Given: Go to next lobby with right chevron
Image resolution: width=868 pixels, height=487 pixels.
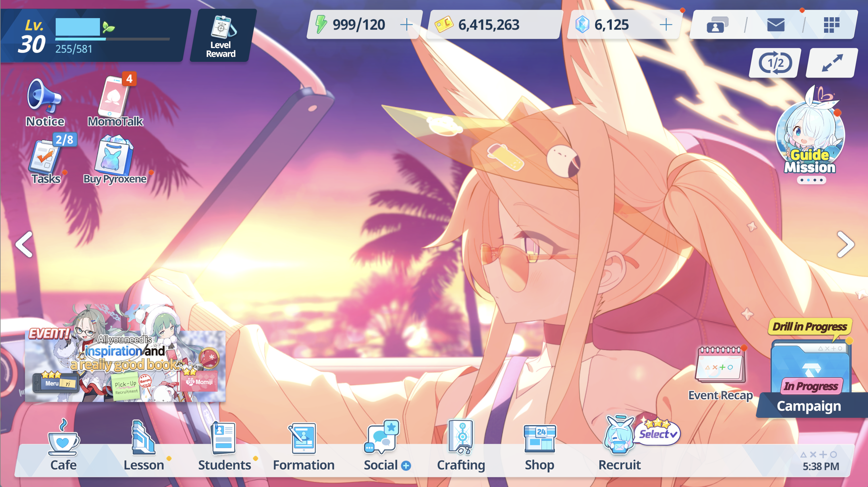Looking at the screenshot, I should [845, 244].
